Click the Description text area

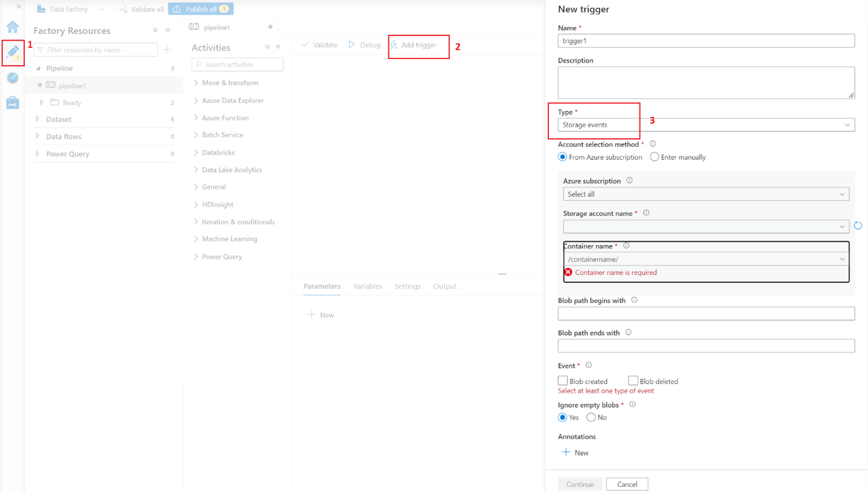coord(706,83)
